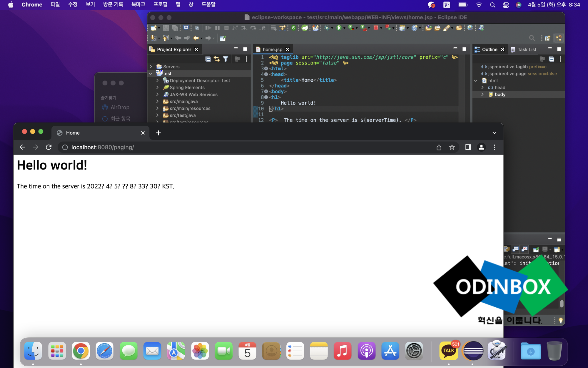Collapse the html node in Outline
588x368 pixels.
[x=476, y=81]
